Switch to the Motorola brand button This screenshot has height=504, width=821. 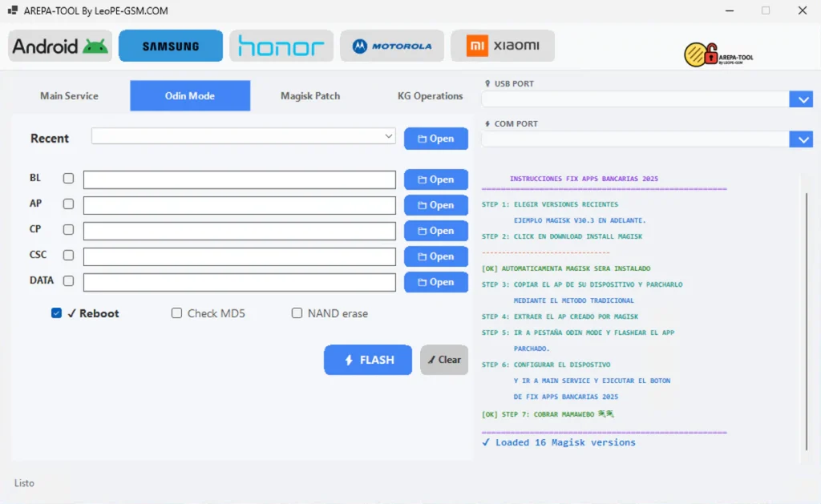(x=392, y=46)
